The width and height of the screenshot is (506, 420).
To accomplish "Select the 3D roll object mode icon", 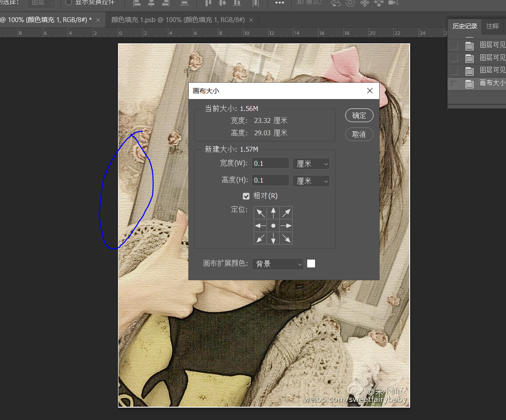I will [x=350, y=3].
